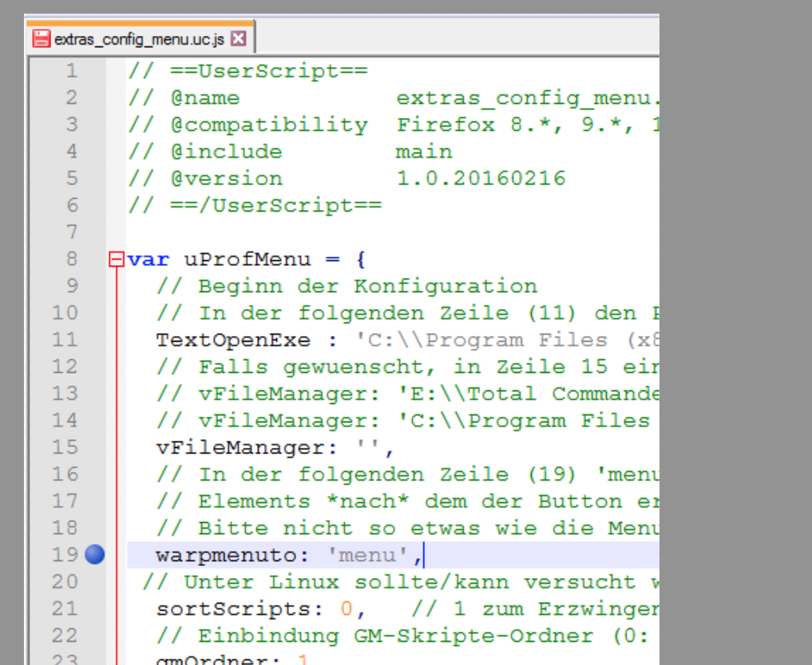Click the warpmenuto property name on line 19
This screenshot has height=665, width=812.
(233, 555)
